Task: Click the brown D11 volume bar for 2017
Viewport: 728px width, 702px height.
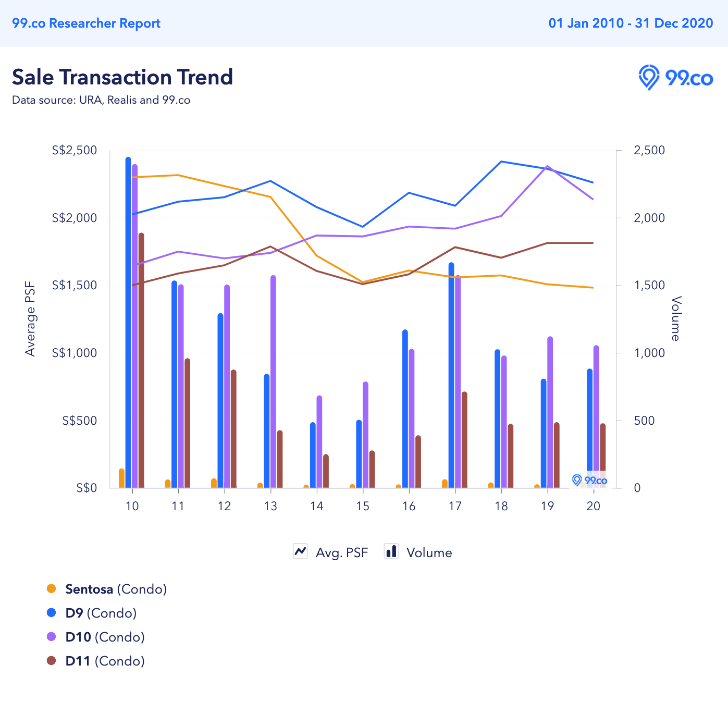Action: (464, 440)
